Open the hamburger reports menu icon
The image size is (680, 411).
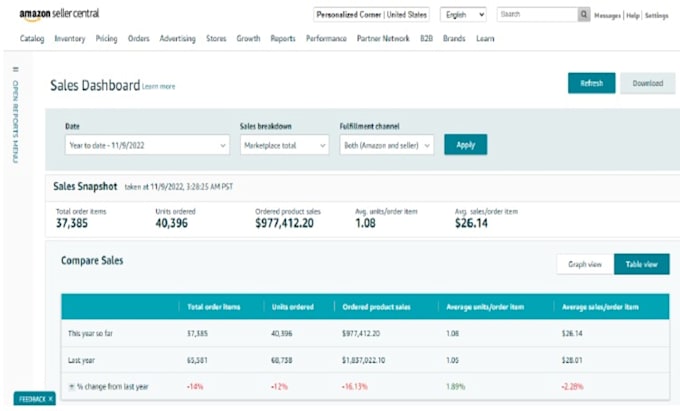coord(16,69)
